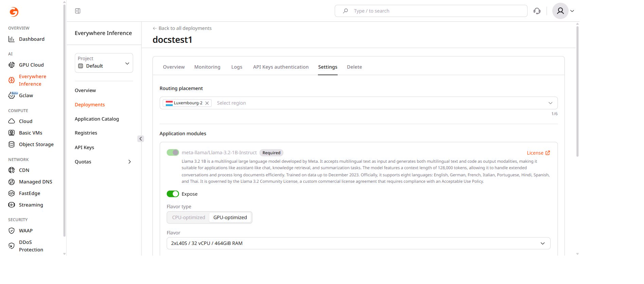Screen dimensions: 644x284
Task: Switch to the Overview tab
Action: coord(174,67)
